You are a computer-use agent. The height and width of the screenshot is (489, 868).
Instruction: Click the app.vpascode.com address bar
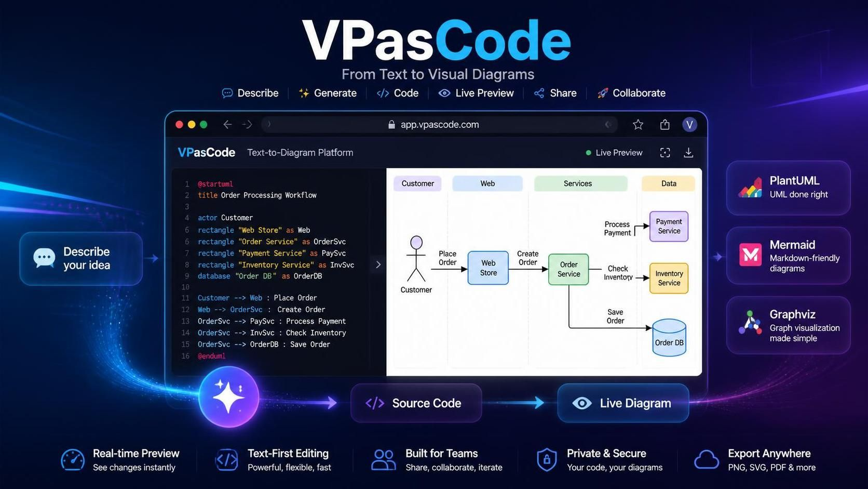(440, 124)
